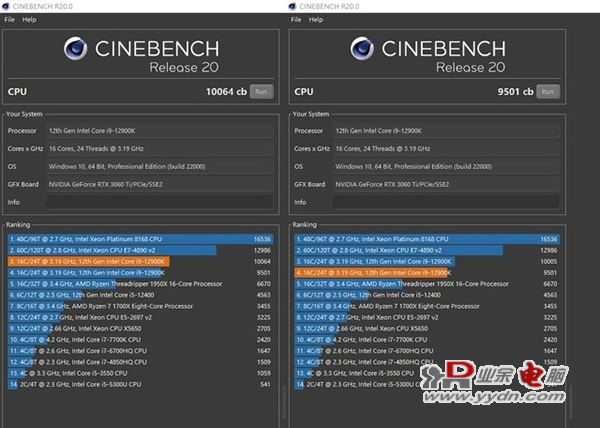Image resolution: width=600 pixels, height=428 pixels.
Task: Select Threadripper 1950X row in right ranking
Action: (427, 284)
